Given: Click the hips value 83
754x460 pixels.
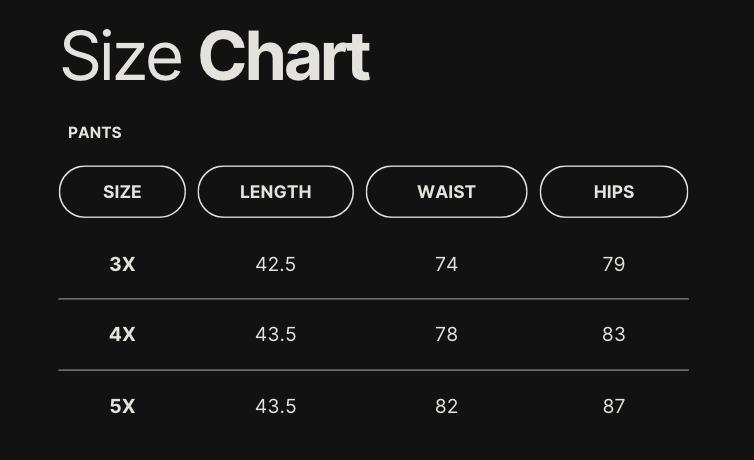Looking at the screenshot, I should pos(613,334).
